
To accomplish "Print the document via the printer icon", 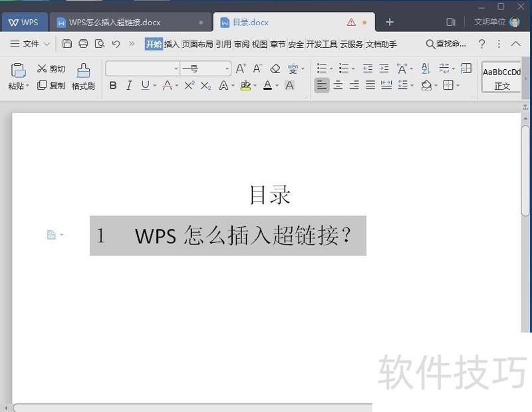I will pyautogui.click(x=83, y=44).
